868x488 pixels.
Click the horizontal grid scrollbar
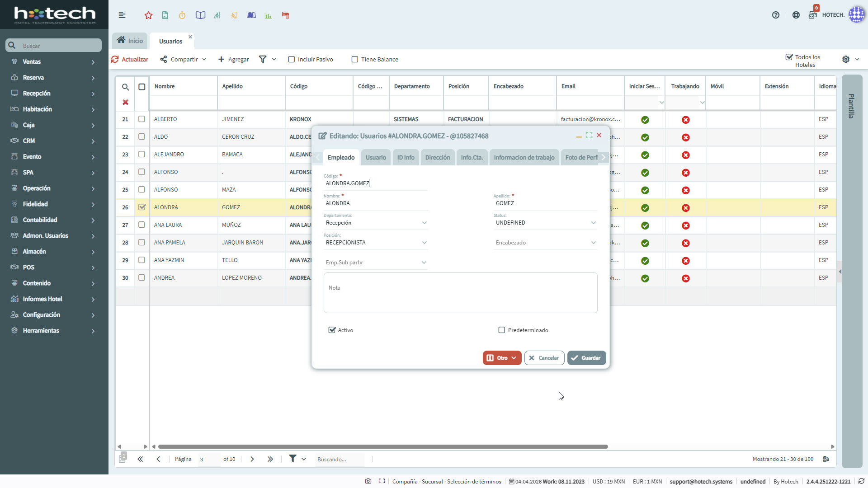coord(382,446)
